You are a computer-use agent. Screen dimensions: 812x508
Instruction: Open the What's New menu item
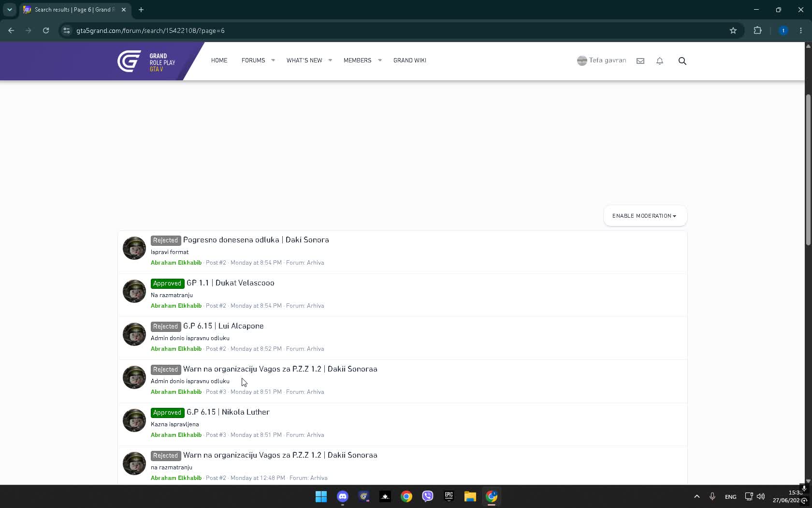304,60
